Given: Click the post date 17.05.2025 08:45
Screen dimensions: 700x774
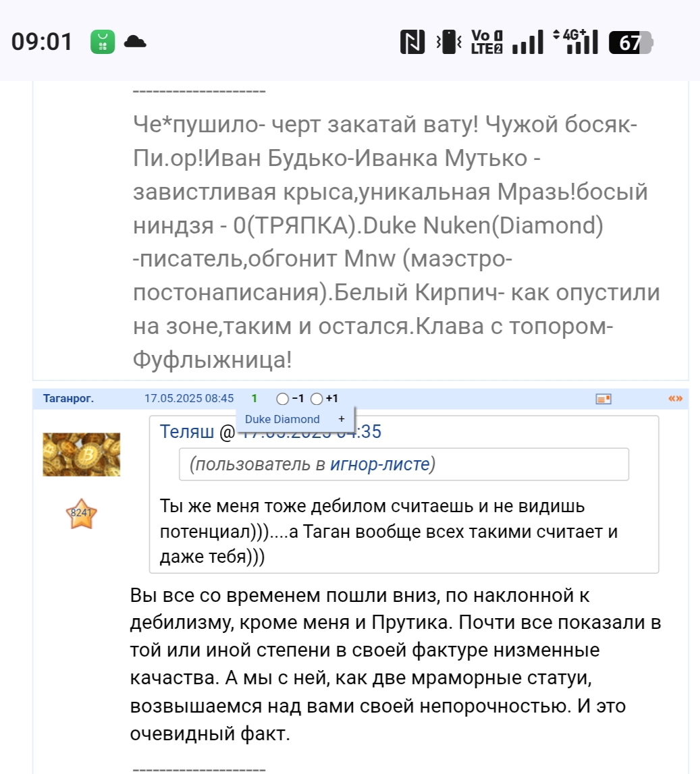Looking at the screenshot, I should coord(189,399).
